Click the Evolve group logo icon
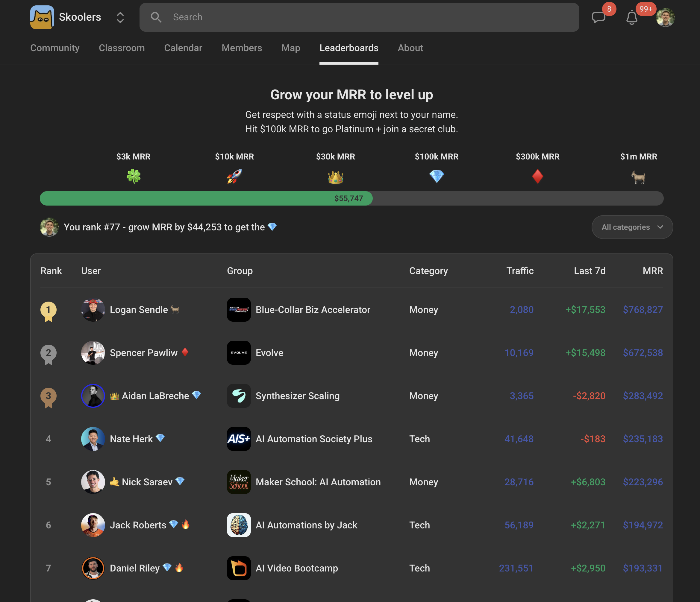 coord(239,353)
